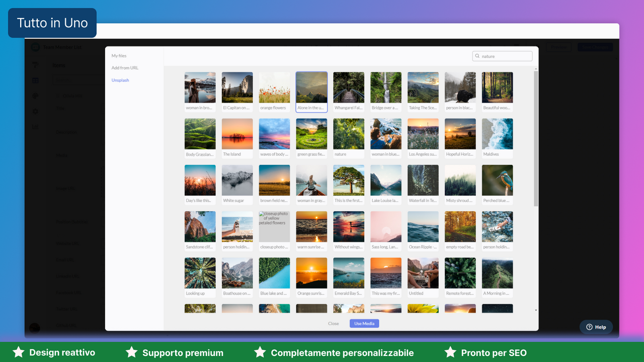
Task: Pick the "Ocean Ripple" thumbnail
Action: tap(423, 231)
